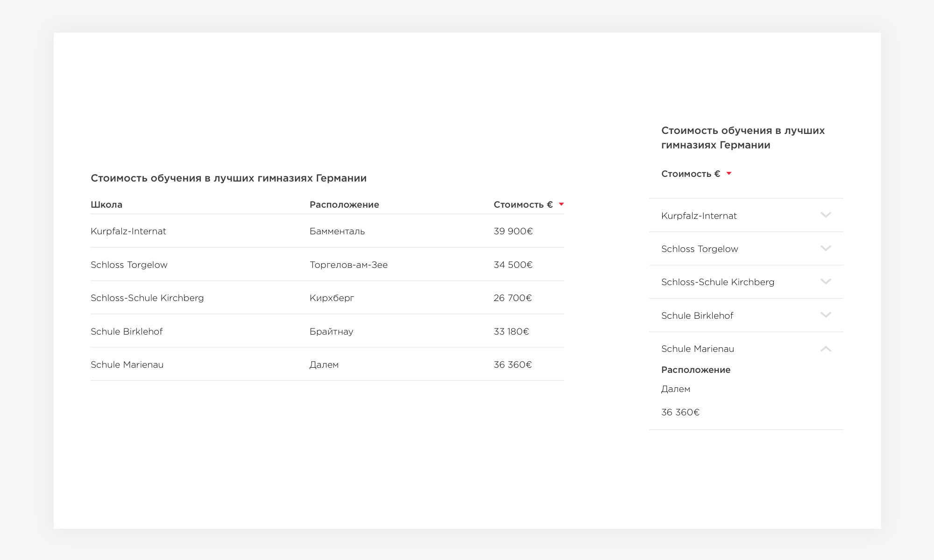Click the wide table's title heading
Screen dimensions: 934x560
[229, 178]
